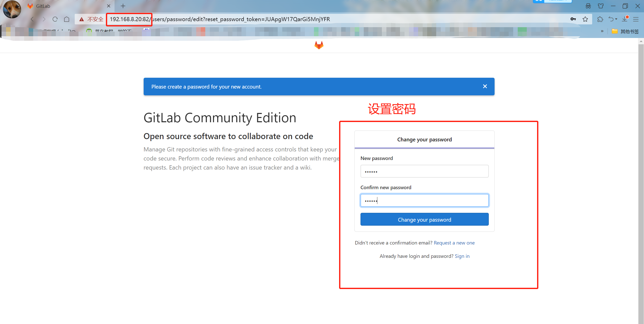Expand the undo arrow dropdown caret

click(616, 19)
